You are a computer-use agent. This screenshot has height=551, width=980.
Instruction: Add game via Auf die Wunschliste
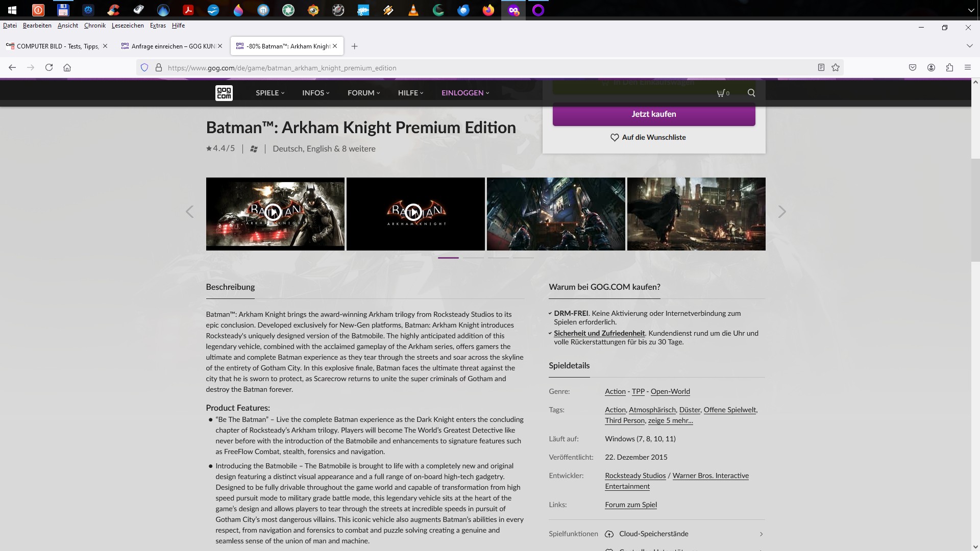pyautogui.click(x=648, y=137)
